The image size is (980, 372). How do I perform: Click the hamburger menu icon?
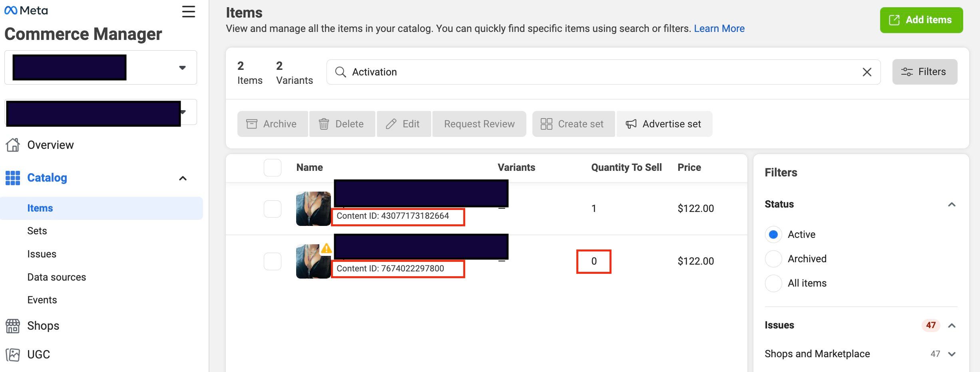[188, 12]
